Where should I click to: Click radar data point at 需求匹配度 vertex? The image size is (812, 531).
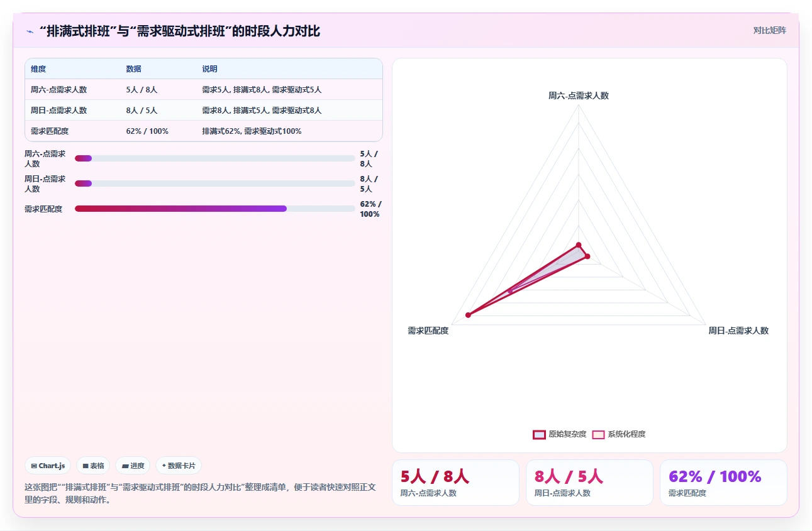468,315
